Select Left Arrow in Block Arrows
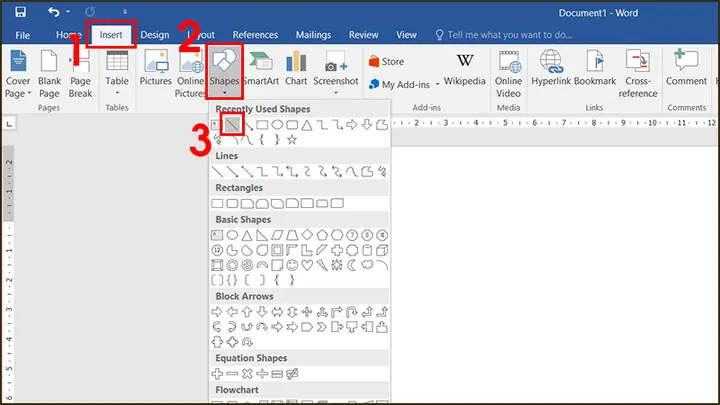This screenshot has width=720, height=405. point(232,312)
